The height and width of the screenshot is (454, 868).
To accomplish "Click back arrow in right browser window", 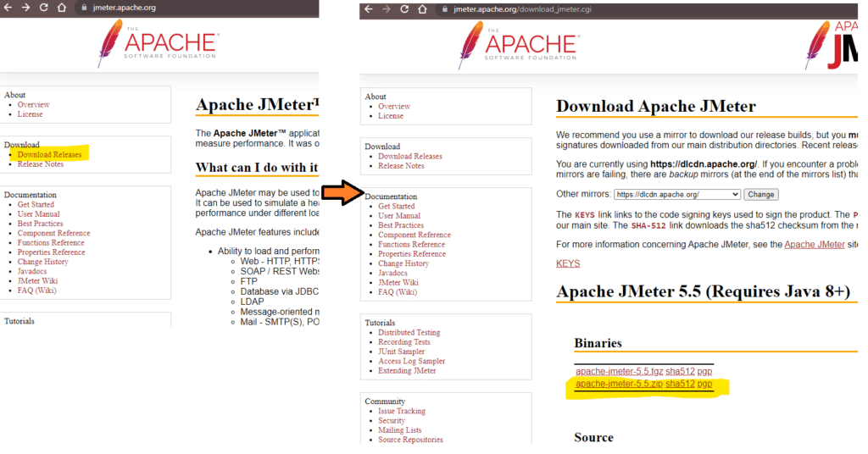I will [x=369, y=9].
